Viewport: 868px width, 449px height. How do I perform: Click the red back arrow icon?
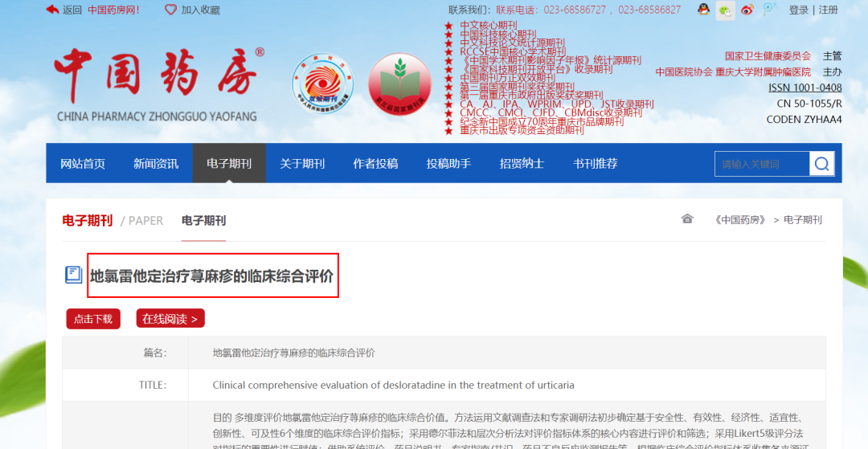(x=52, y=10)
